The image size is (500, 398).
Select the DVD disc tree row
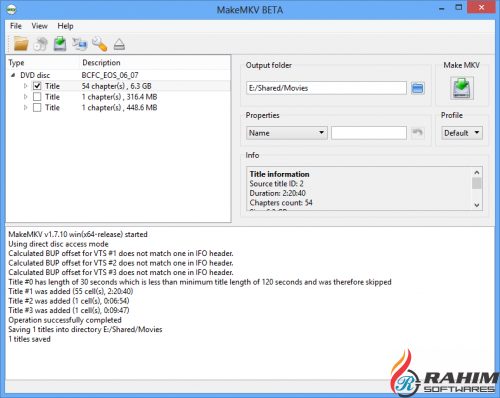pyautogui.click(x=118, y=75)
